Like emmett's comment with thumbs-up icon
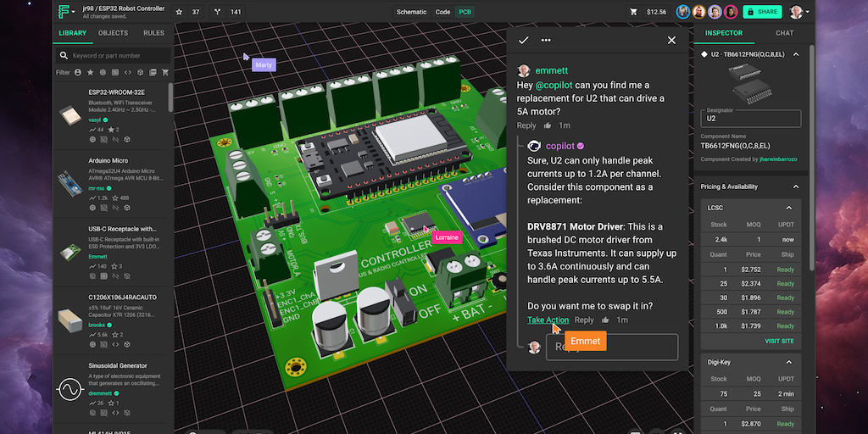 click(x=548, y=125)
